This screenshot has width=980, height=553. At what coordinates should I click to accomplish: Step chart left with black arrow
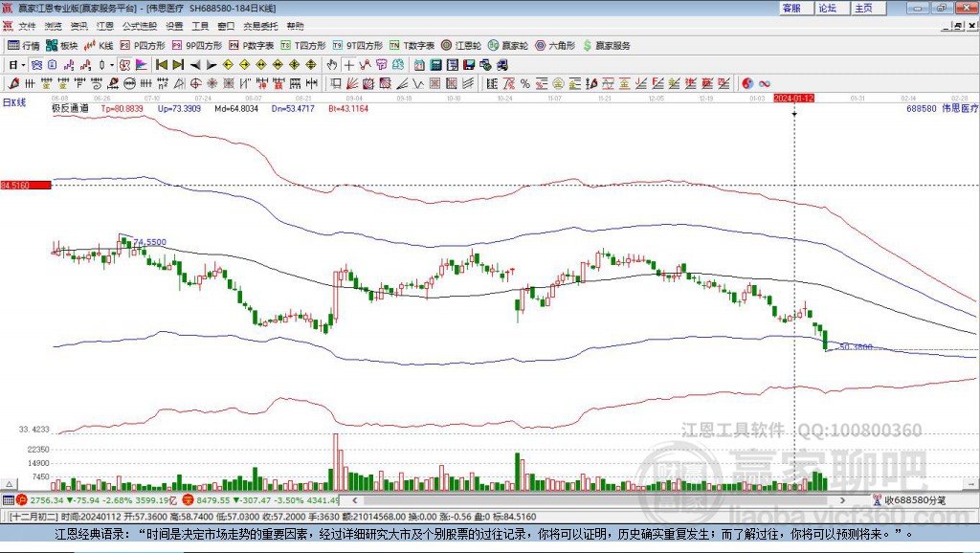[195, 65]
